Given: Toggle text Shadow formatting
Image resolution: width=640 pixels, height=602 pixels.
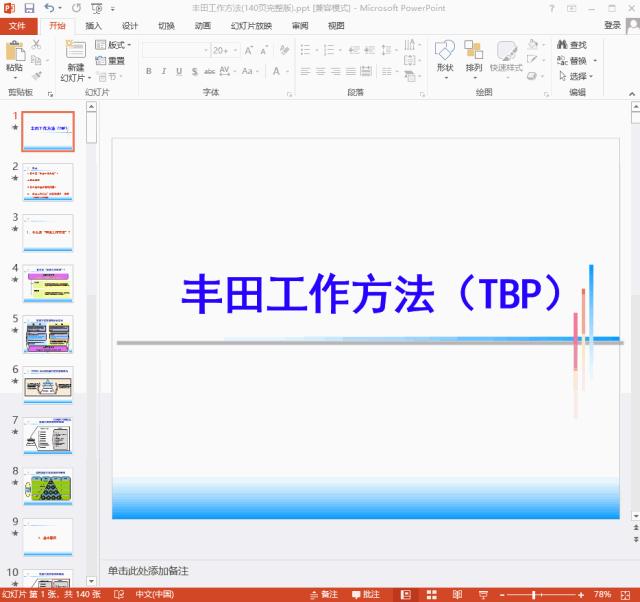Looking at the screenshot, I should point(195,72).
